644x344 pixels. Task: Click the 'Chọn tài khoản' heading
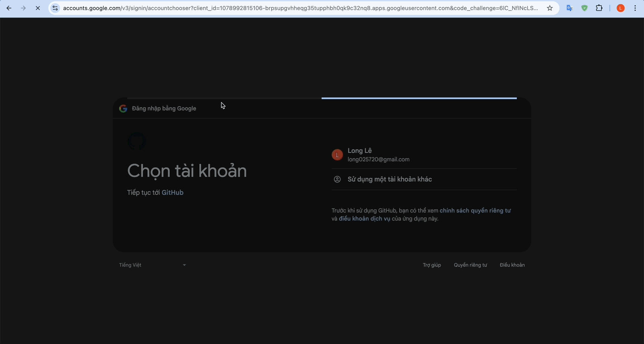187,171
